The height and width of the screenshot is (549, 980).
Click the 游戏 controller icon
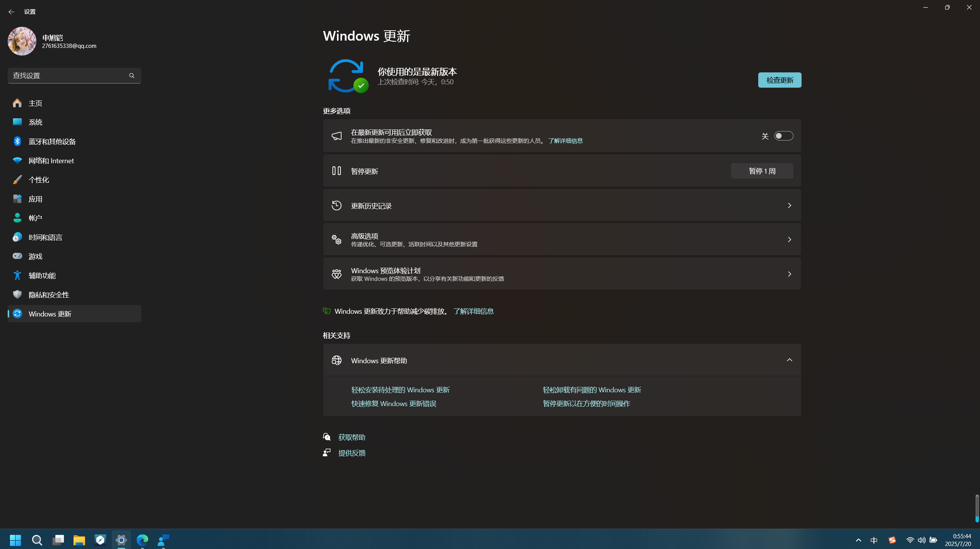point(17,256)
